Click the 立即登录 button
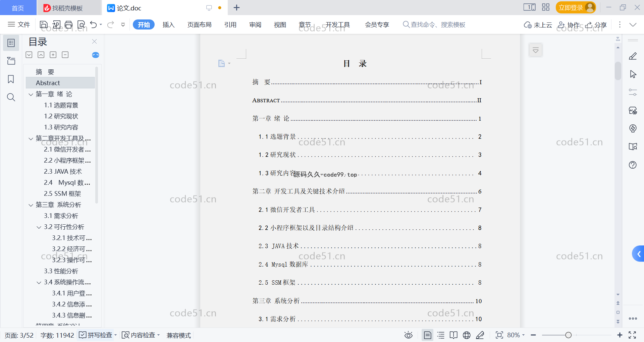 click(576, 7)
